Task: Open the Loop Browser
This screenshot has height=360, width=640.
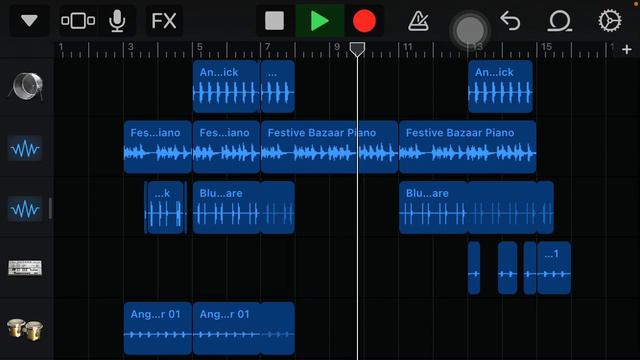Action: (559, 20)
